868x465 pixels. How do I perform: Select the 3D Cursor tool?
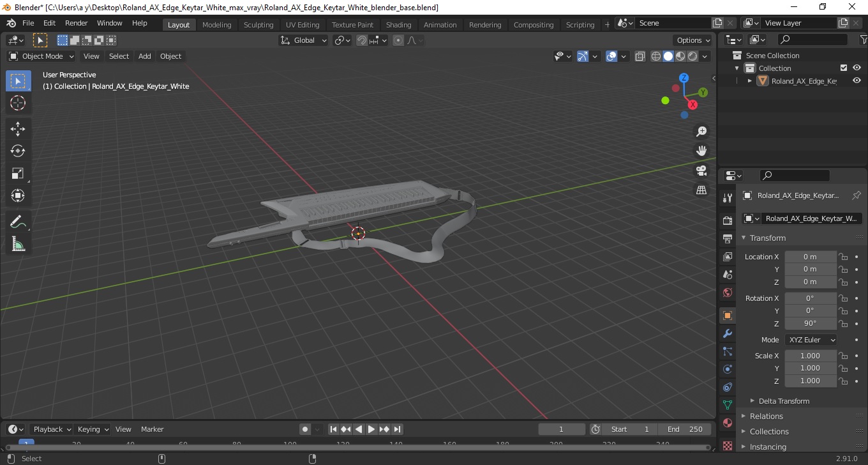[18, 103]
